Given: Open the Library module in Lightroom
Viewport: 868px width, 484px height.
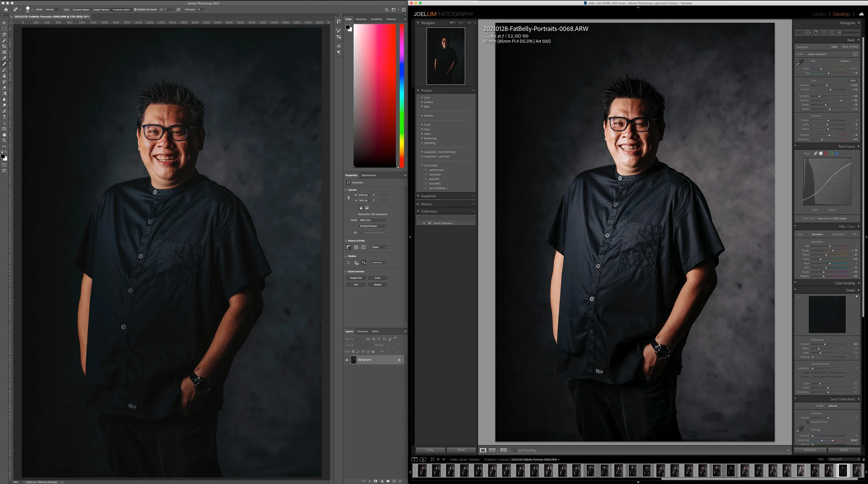Looking at the screenshot, I should (819, 14).
